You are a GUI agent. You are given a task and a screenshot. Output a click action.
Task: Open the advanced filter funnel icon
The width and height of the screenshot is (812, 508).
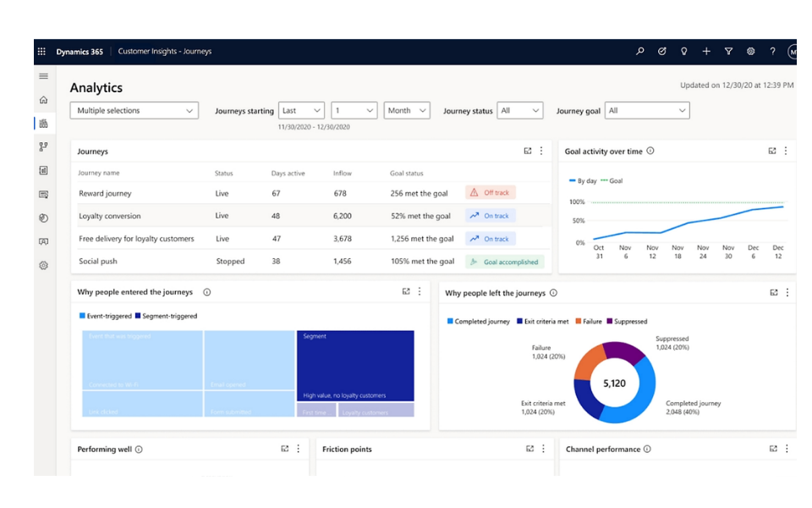pos(728,52)
